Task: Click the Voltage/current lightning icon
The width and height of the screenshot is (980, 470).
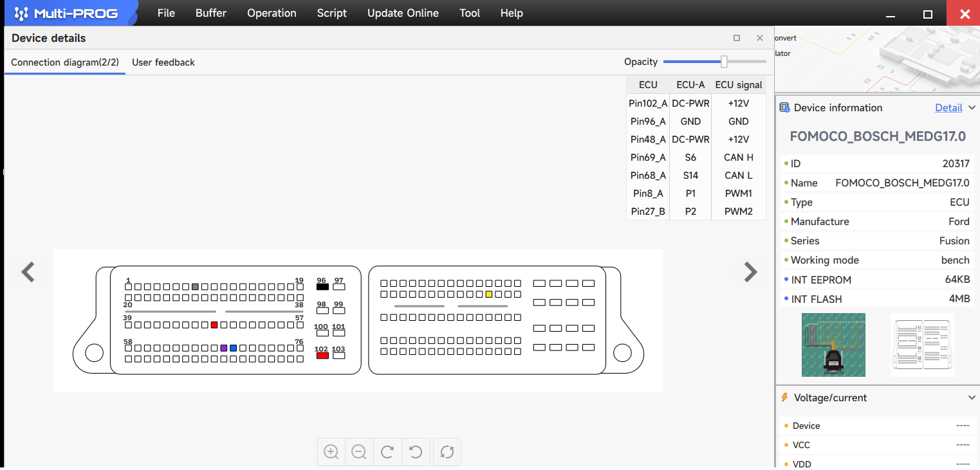Action: tap(784, 397)
